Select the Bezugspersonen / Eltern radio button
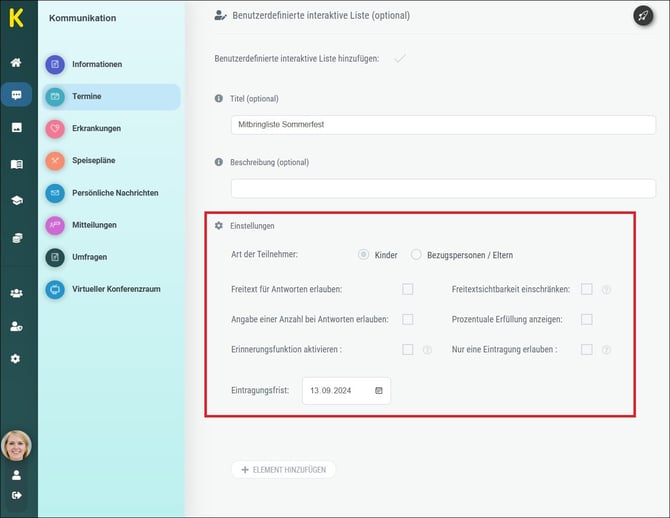 pyautogui.click(x=416, y=254)
